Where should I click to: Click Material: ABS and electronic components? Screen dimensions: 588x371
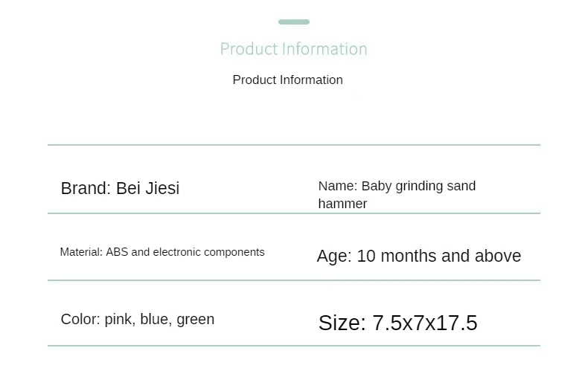pyautogui.click(x=162, y=252)
